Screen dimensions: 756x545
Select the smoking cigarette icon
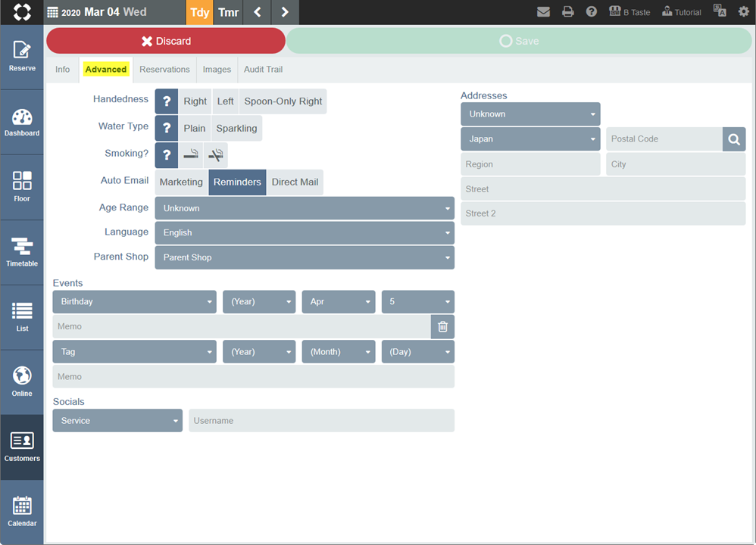click(x=191, y=155)
